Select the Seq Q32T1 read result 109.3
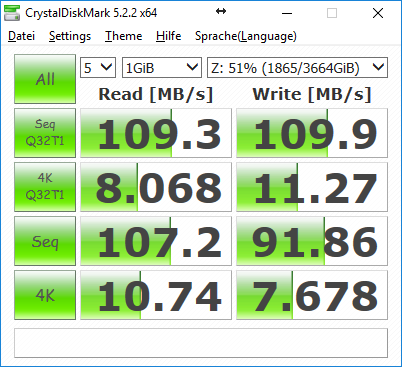402x367 pixels. click(x=156, y=133)
